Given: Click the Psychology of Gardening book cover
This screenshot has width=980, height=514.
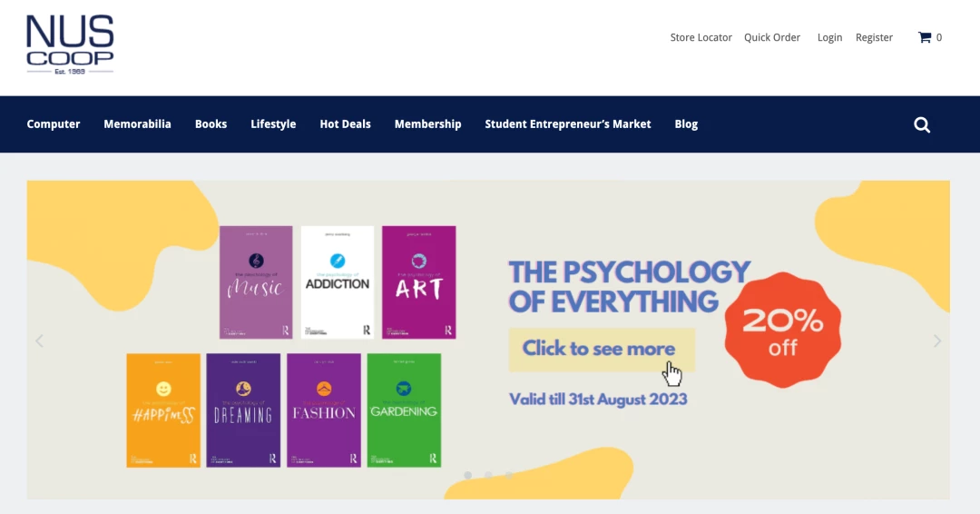Looking at the screenshot, I should (x=404, y=410).
